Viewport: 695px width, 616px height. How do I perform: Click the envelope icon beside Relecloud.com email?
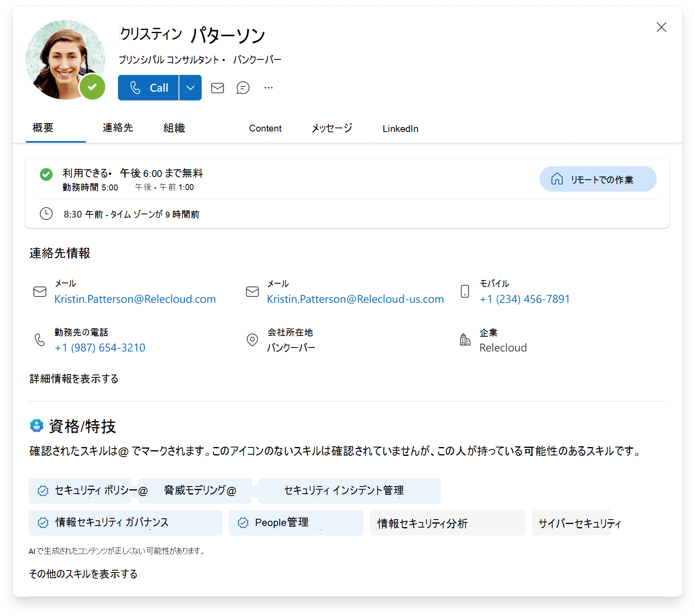coord(40,292)
